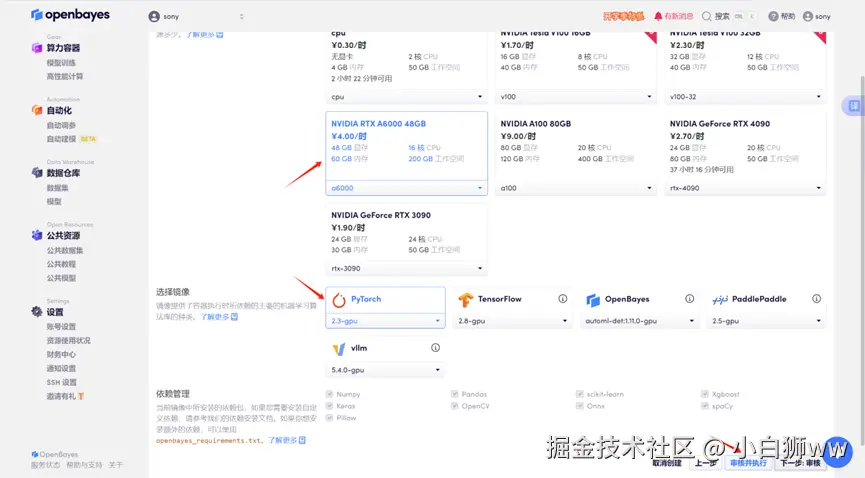
Task: Open the vllm 5.4.0-gpu version dropdown
Action: [386, 370]
